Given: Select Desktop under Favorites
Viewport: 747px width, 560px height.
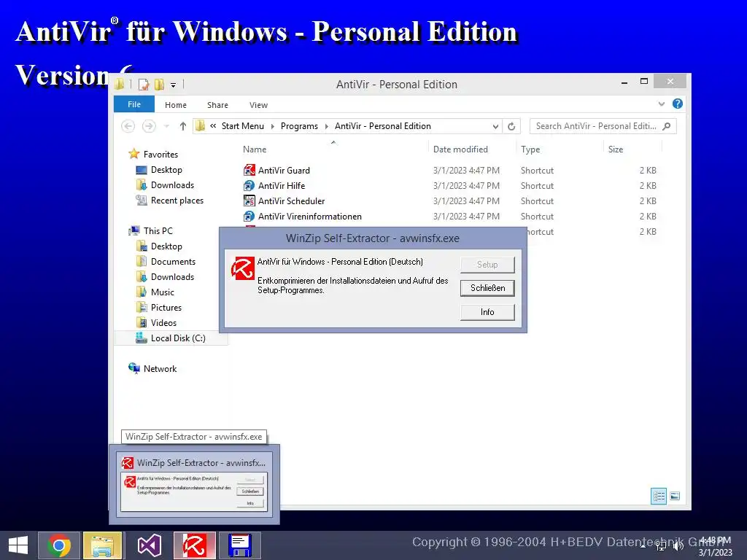Looking at the screenshot, I should coord(166,170).
